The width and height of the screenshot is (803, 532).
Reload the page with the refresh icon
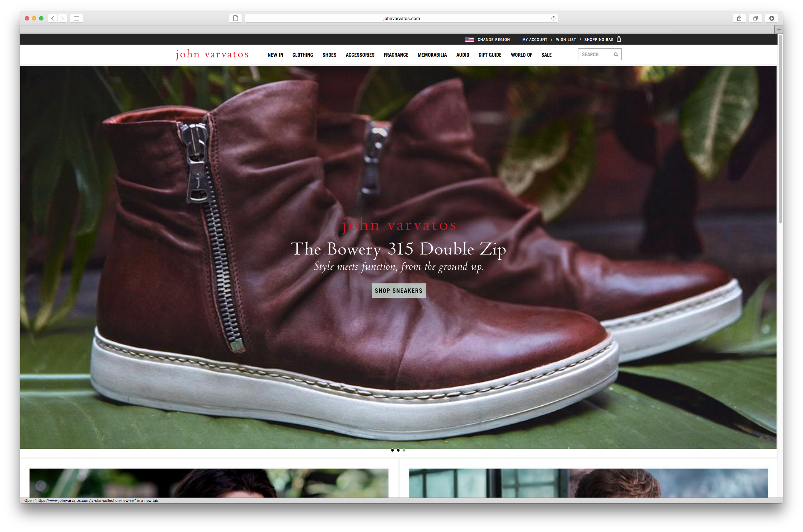coord(553,18)
